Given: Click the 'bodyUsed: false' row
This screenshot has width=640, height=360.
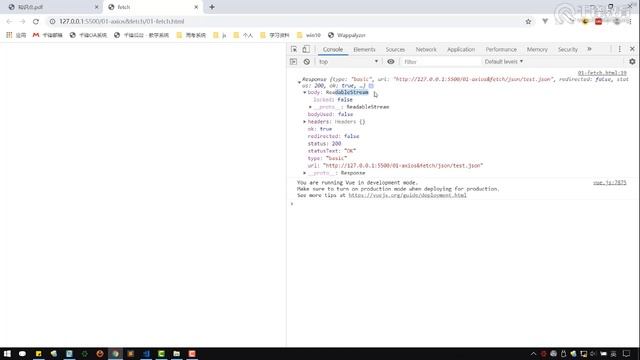Looking at the screenshot, I should click(330, 114).
